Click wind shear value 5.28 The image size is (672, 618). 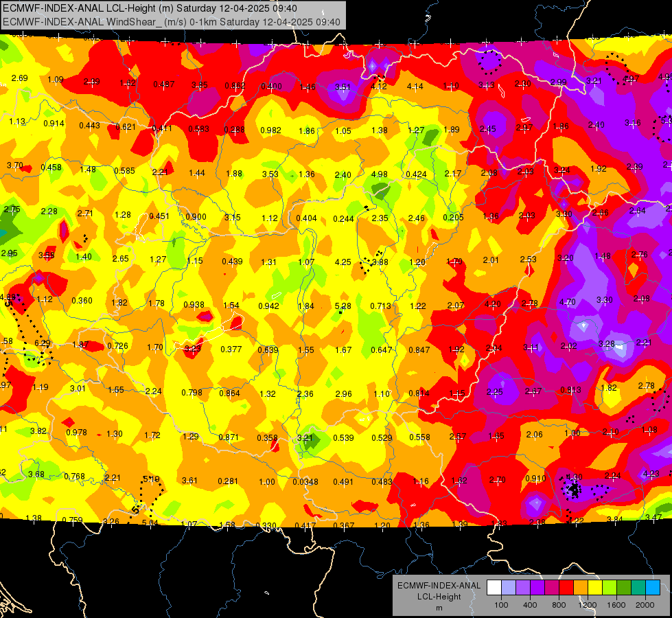[x=343, y=306]
